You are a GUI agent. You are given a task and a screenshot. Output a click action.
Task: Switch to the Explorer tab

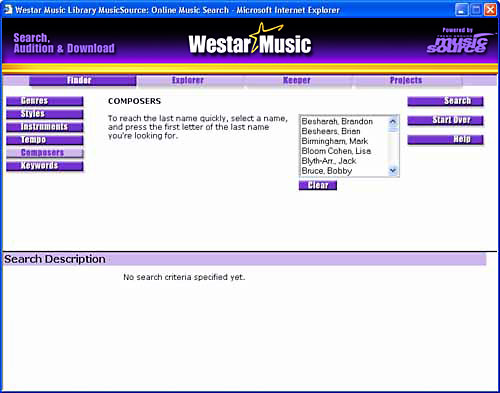click(188, 80)
